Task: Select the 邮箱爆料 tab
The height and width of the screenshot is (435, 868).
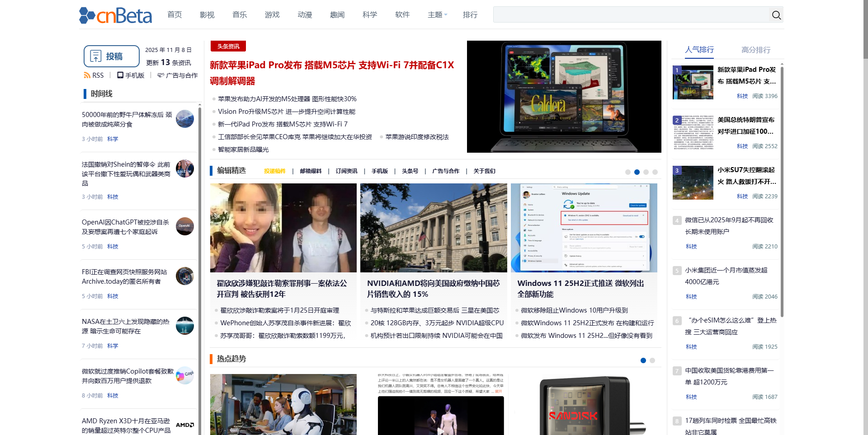Action: (x=311, y=171)
